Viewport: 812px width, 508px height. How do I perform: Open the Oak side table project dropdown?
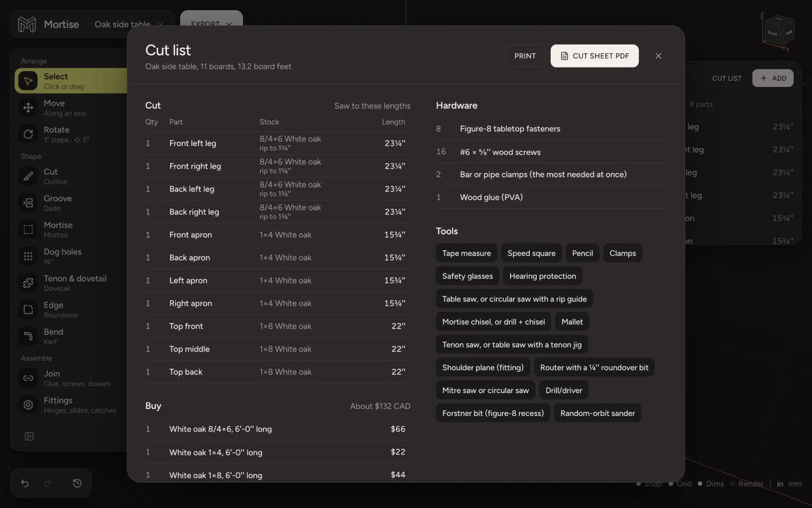pos(129,24)
